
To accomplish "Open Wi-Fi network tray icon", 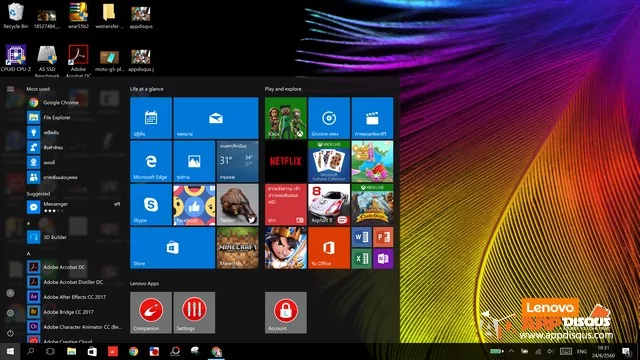I will 538,351.
